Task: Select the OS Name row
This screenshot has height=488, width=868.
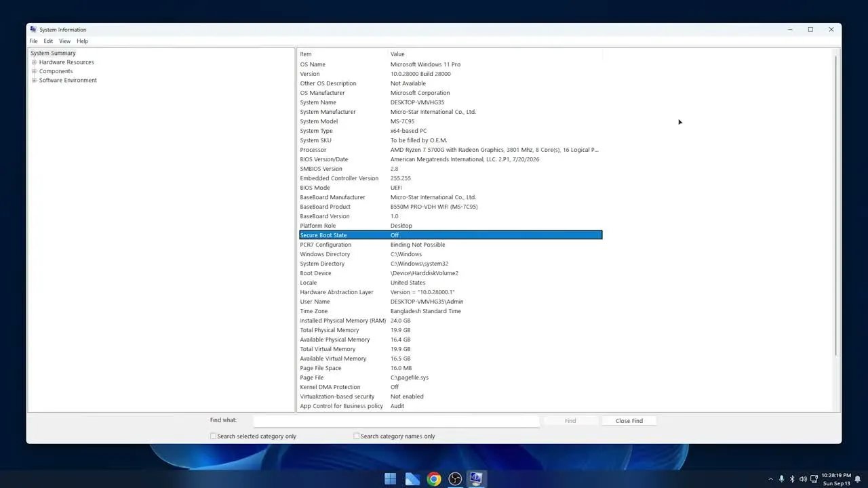Action: tap(451, 64)
